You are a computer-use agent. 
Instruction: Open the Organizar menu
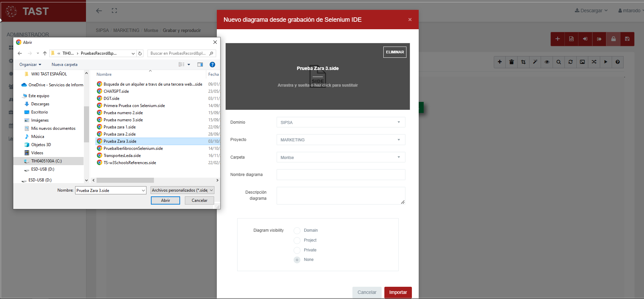pyautogui.click(x=30, y=65)
